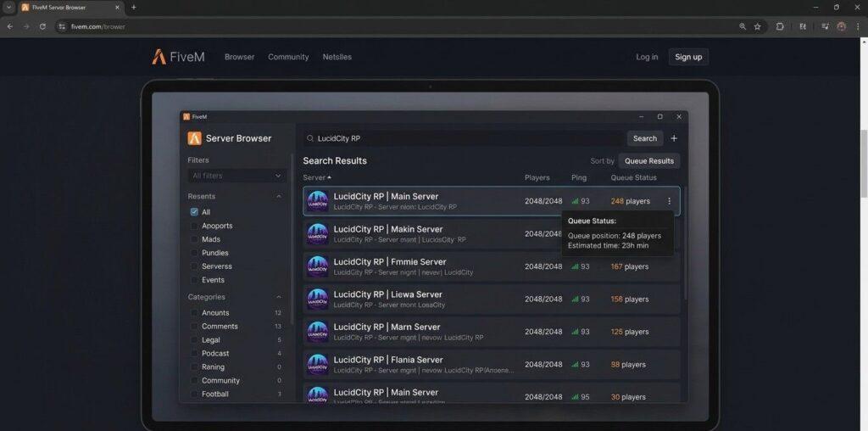The width and height of the screenshot is (868, 431).
Task: Click the address bar showing fivem.com
Action: [387, 26]
